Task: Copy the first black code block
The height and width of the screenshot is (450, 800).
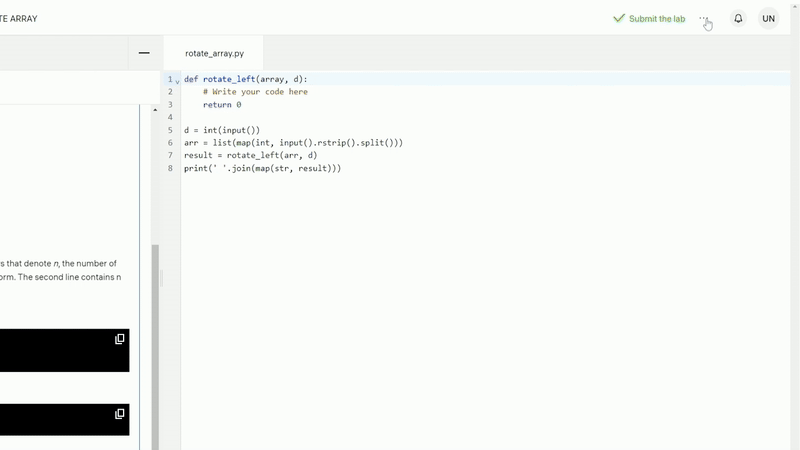Action: pos(119,339)
